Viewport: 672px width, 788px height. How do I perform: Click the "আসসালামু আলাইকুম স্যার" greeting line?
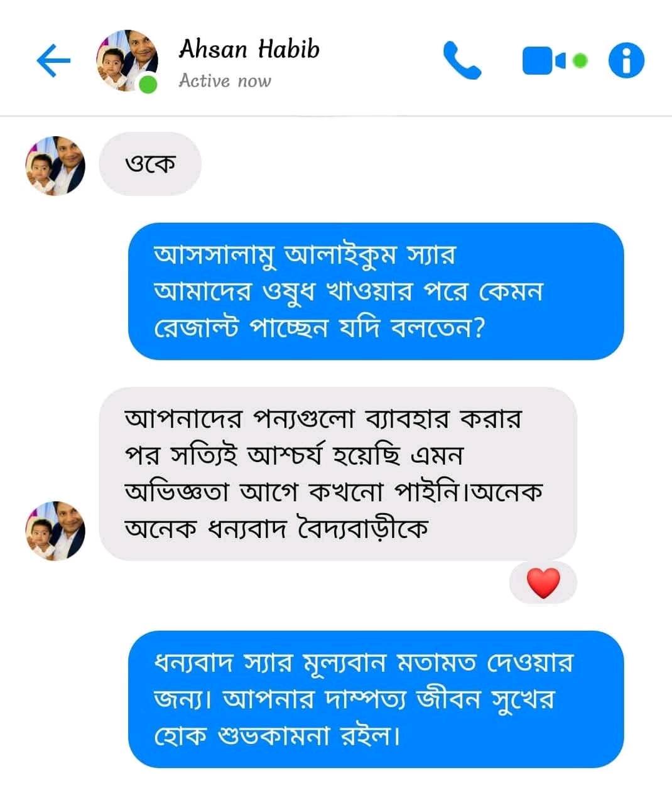pos(305,256)
